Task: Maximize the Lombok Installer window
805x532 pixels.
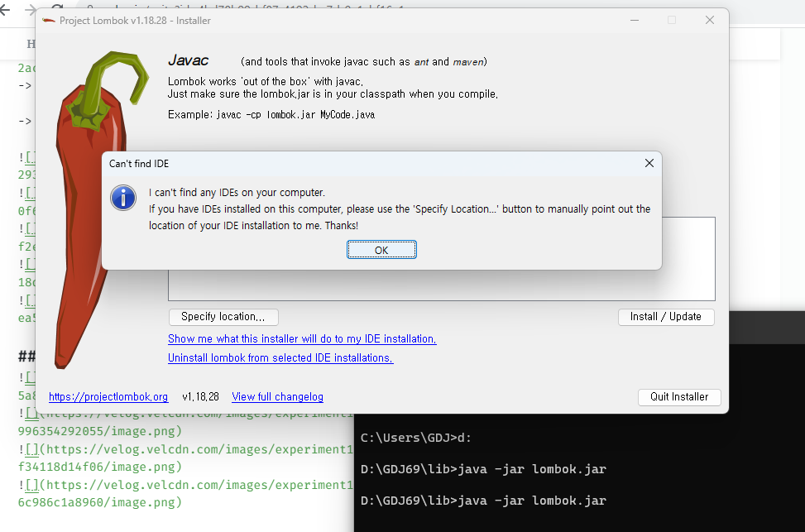Action: [x=672, y=20]
